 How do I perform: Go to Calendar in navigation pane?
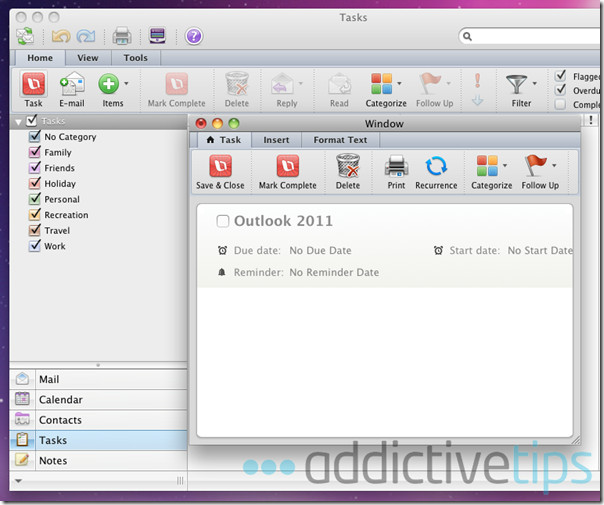coord(99,399)
